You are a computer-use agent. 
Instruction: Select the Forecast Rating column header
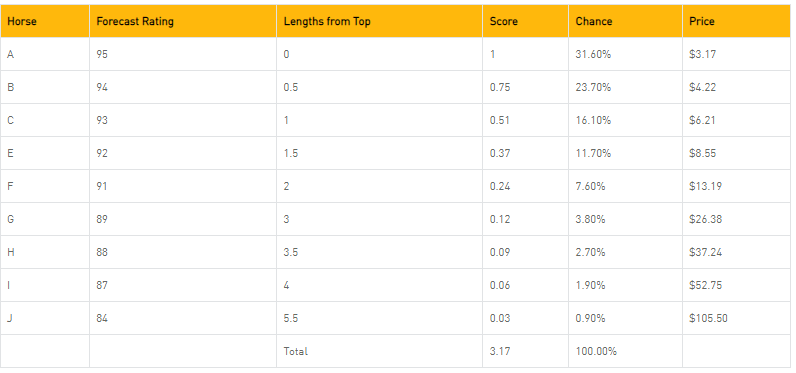click(183, 21)
